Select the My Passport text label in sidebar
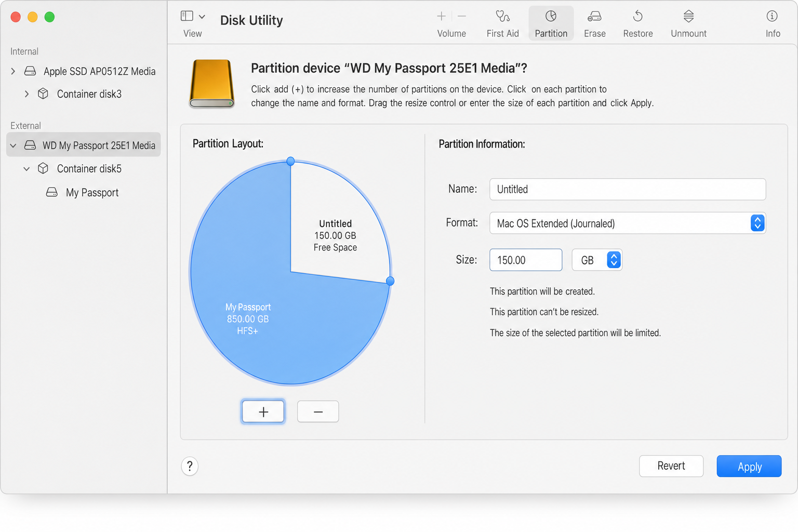This screenshot has width=798, height=532. (x=92, y=193)
